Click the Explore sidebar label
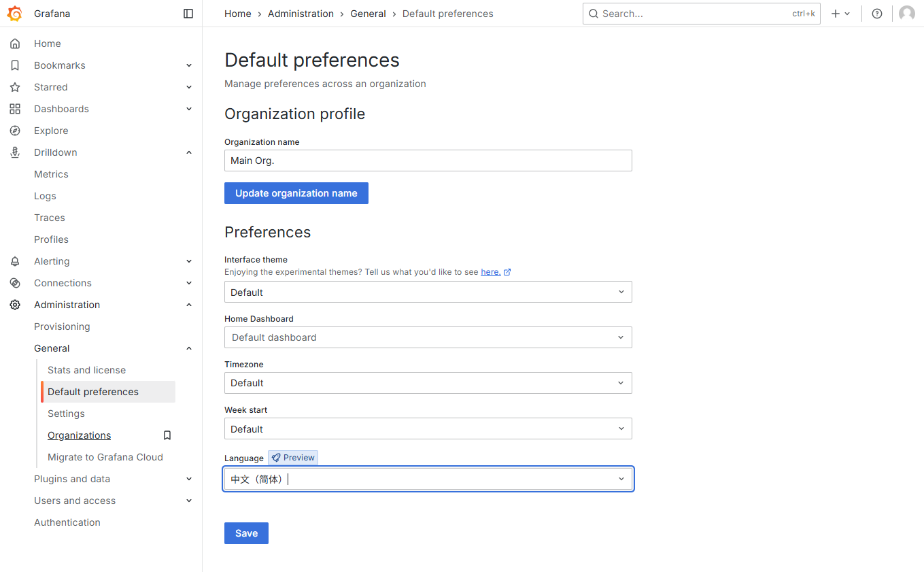The height and width of the screenshot is (572, 924). [x=51, y=131]
